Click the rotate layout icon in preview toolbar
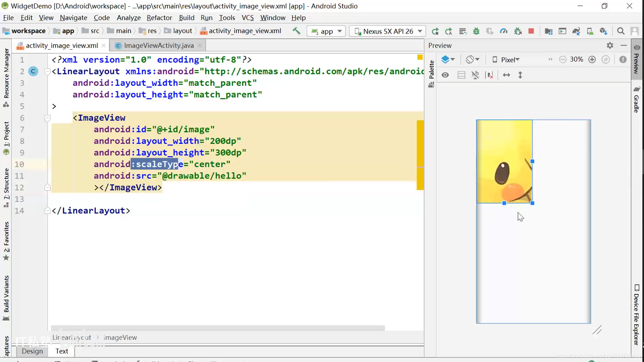The width and height of the screenshot is (644, 362). [471, 59]
